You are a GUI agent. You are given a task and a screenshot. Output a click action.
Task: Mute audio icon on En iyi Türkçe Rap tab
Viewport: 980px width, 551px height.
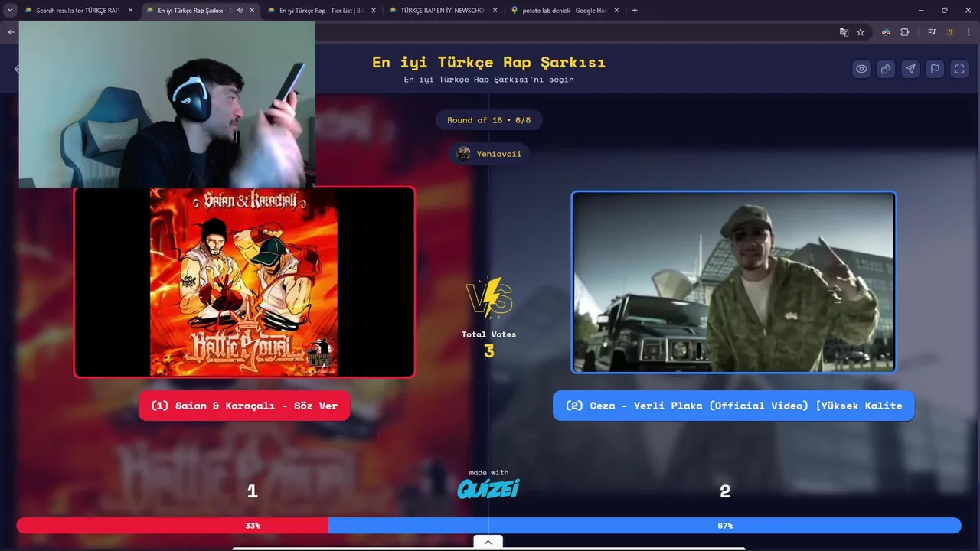pos(240,11)
